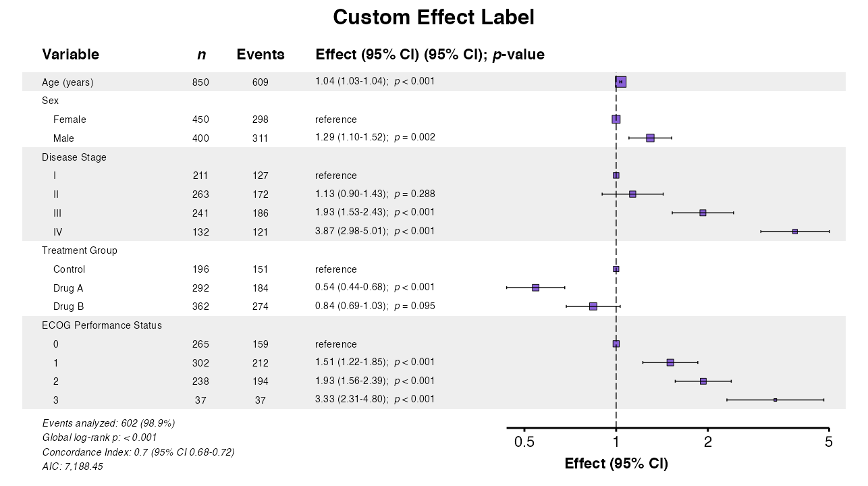Click the purple square marker for Age
Image resolution: width=868 pixels, height=486 pixels.
(x=621, y=82)
